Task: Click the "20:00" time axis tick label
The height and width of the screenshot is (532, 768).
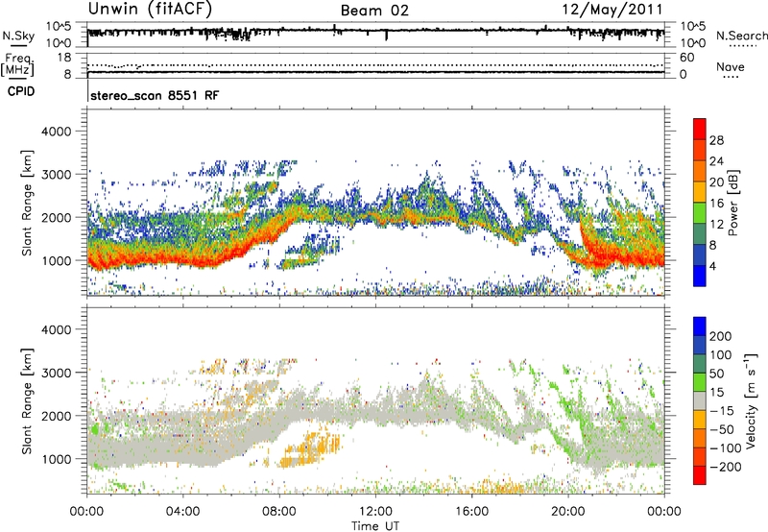Action: point(568,512)
